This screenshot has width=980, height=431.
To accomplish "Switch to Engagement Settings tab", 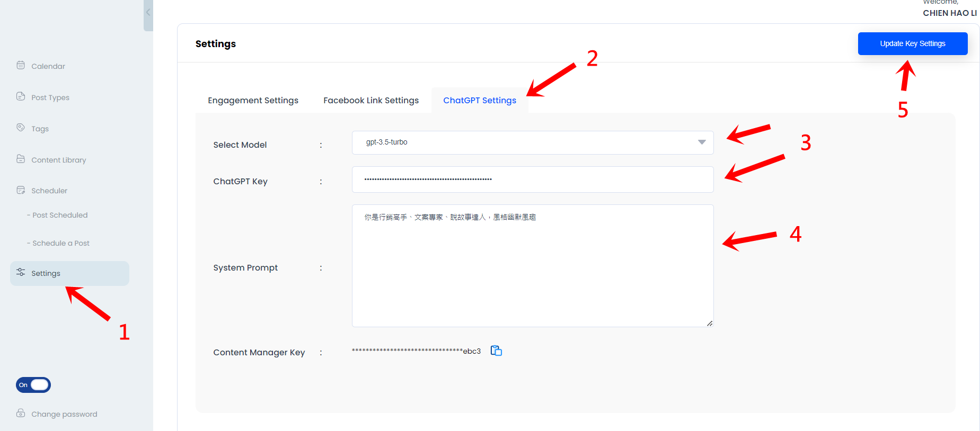I will click(x=253, y=101).
